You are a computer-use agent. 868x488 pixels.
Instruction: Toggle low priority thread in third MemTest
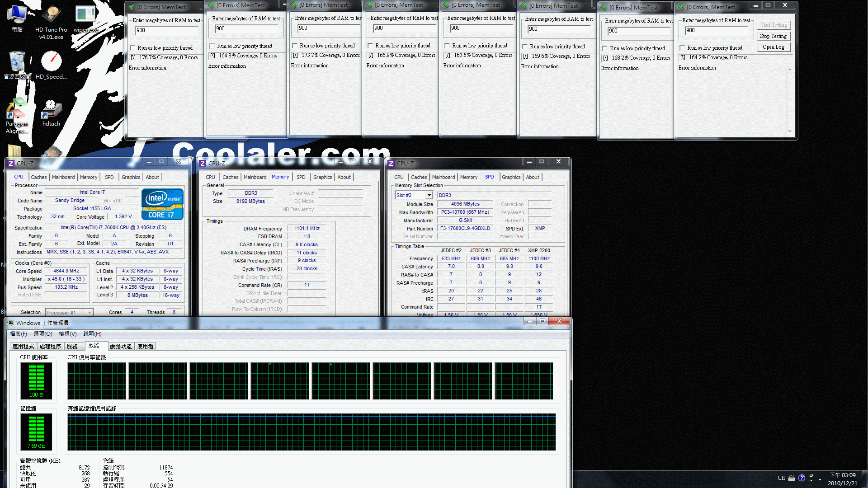pos(295,46)
